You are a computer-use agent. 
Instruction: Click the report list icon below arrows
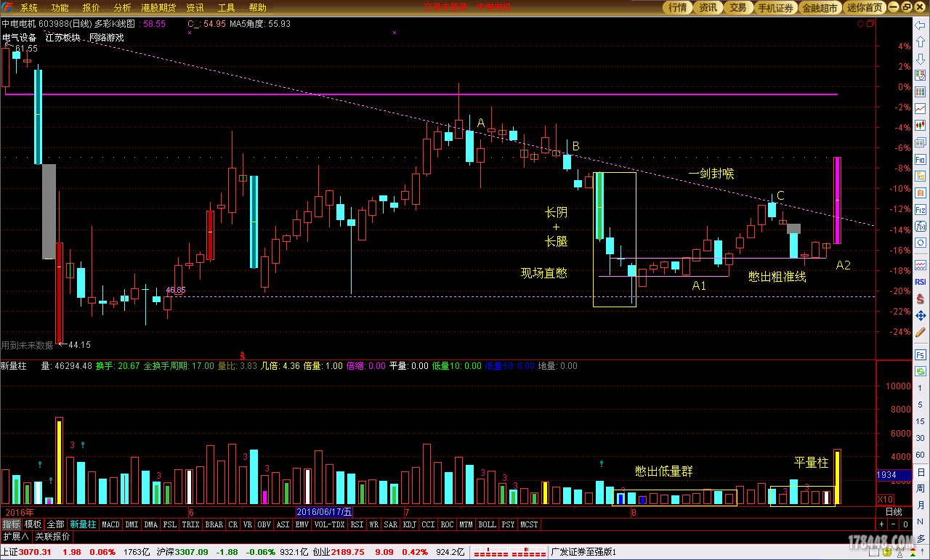[921, 75]
